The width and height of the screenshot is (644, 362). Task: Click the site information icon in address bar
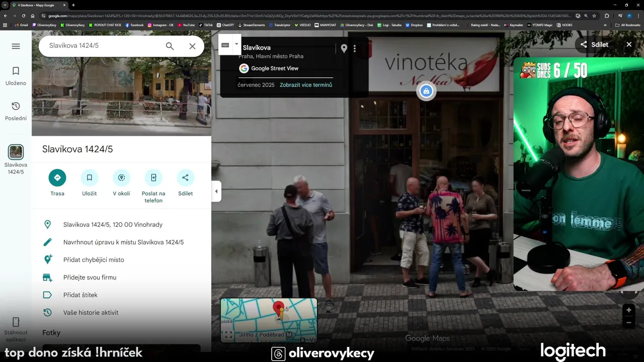[44, 16]
